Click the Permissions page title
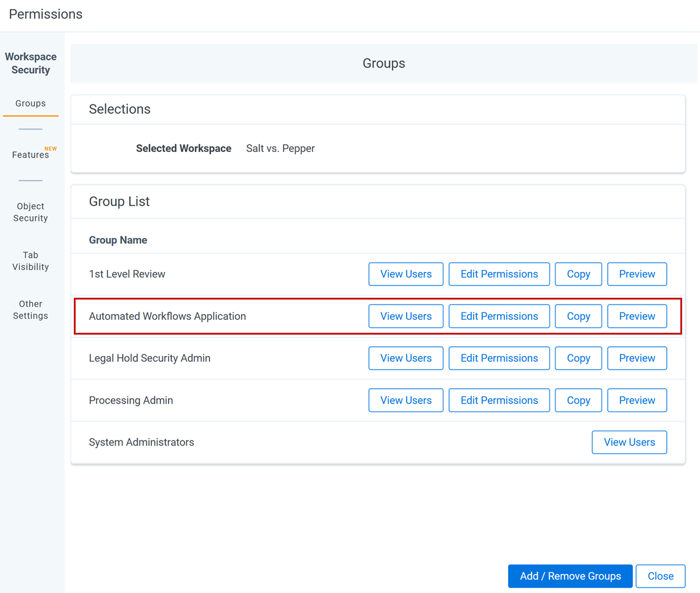Viewport: 700px width, 593px height. [46, 14]
